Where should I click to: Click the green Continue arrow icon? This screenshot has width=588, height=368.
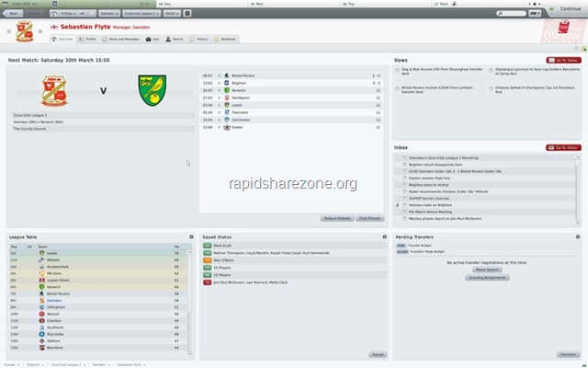(x=551, y=8)
